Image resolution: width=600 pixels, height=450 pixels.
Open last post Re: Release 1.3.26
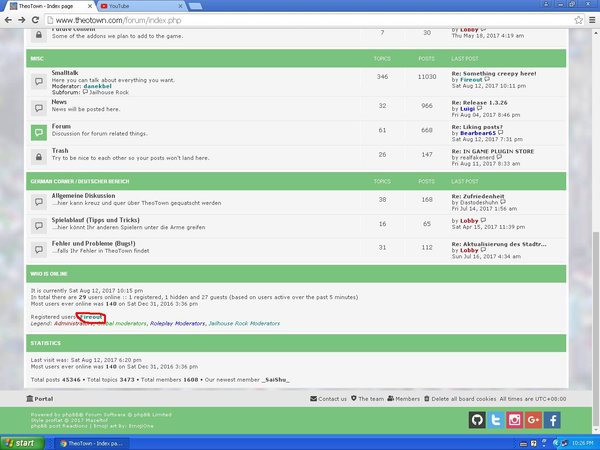(x=479, y=103)
